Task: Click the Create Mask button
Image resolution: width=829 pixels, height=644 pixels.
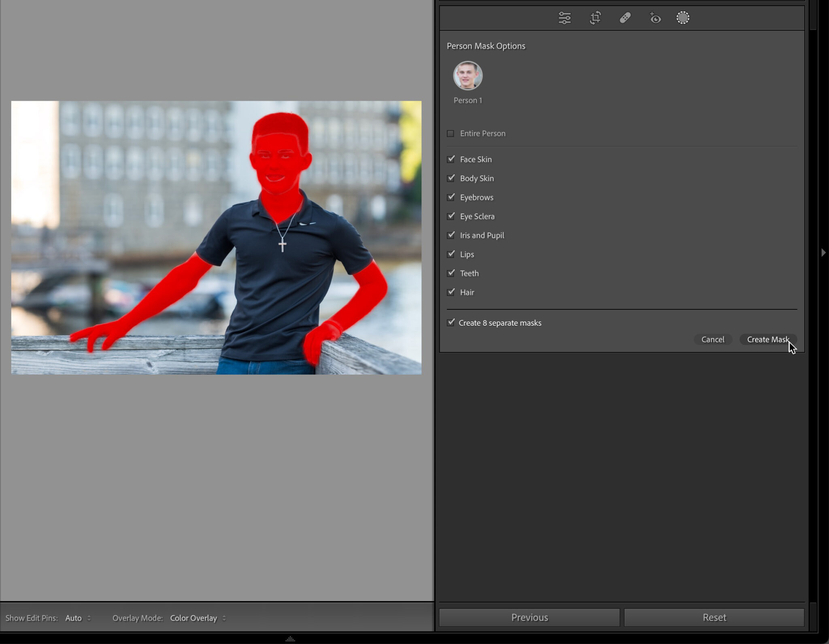Action: (767, 339)
